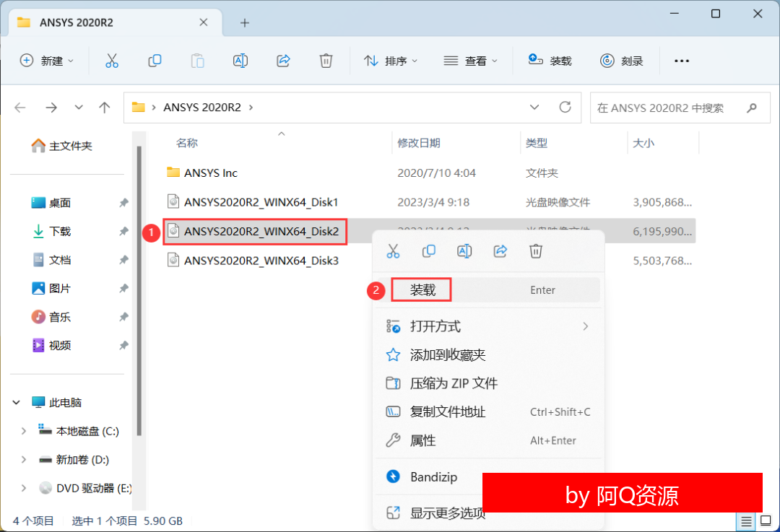Switch to details view icon in status bar
Screen dimensions: 780x532
(x=746, y=521)
